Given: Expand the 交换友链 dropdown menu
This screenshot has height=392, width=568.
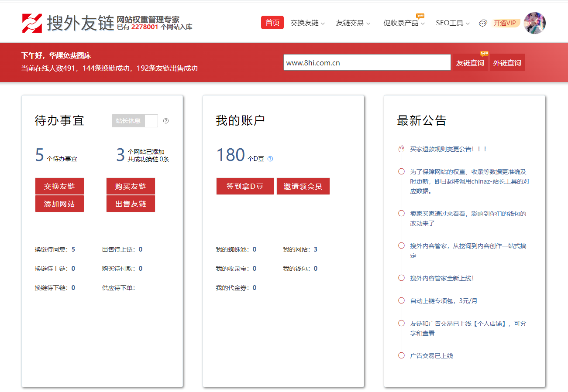Looking at the screenshot, I should pos(308,23).
